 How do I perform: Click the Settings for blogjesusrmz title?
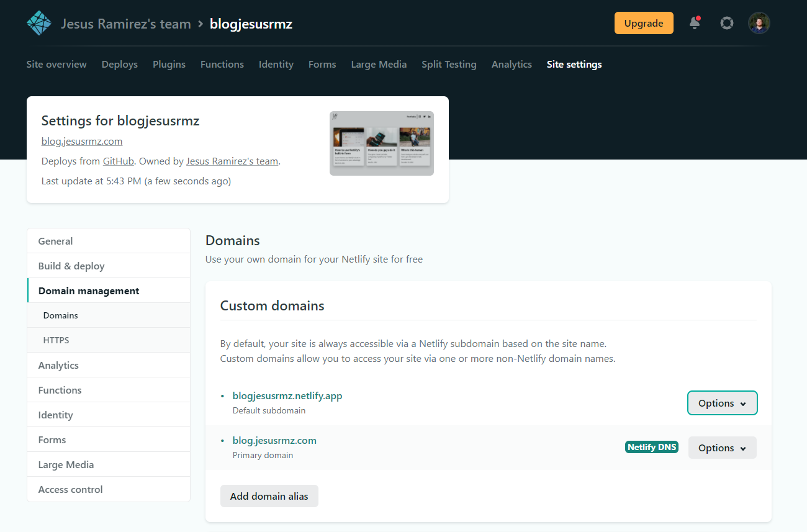(x=120, y=120)
